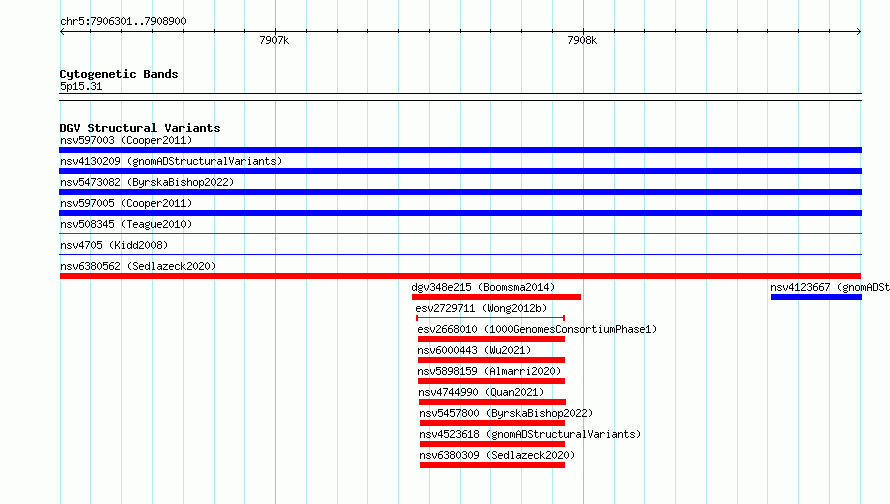This screenshot has width=890, height=504.
Task: Click the thin red line under nsv508345
Action: pyautogui.click(x=460, y=233)
